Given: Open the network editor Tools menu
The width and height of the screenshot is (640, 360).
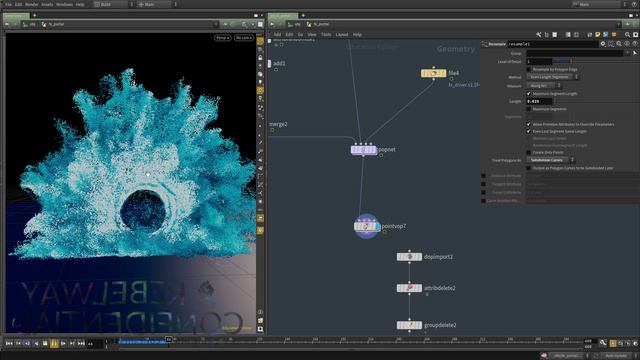Looking at the screenshot, I should 326,35.
